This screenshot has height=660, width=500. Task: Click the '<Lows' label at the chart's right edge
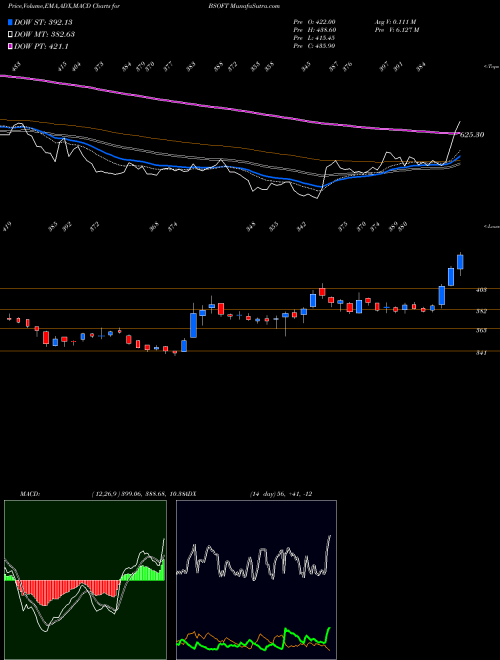click(492, 226)
